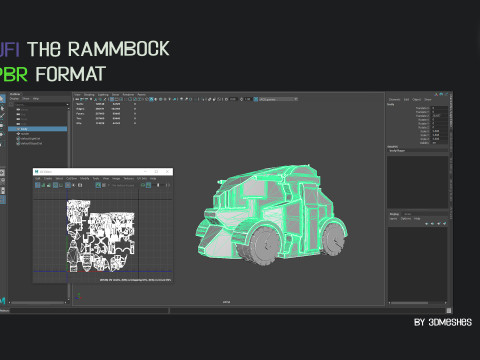480x360 pixels.
Task: Open Script Editor icon at bottom right
Action: (x=449, y=310)
